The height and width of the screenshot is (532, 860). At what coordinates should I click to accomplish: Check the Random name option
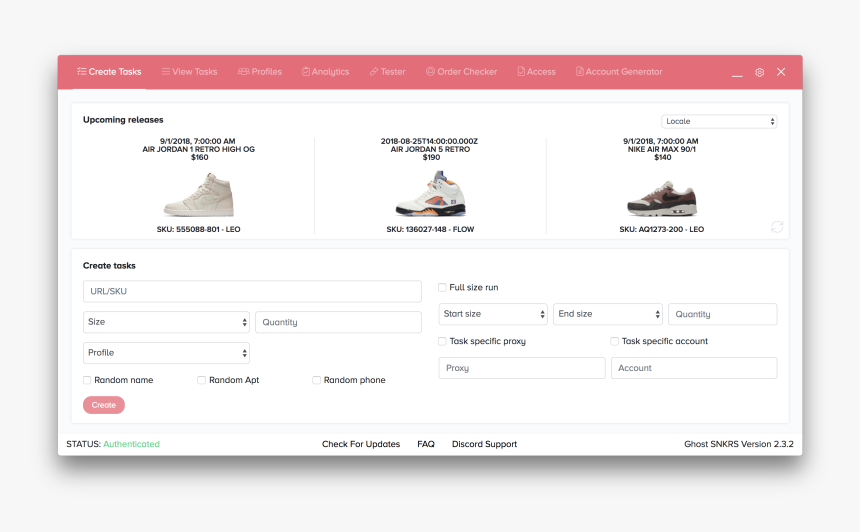pyautogui.click(x=87, y=380)
